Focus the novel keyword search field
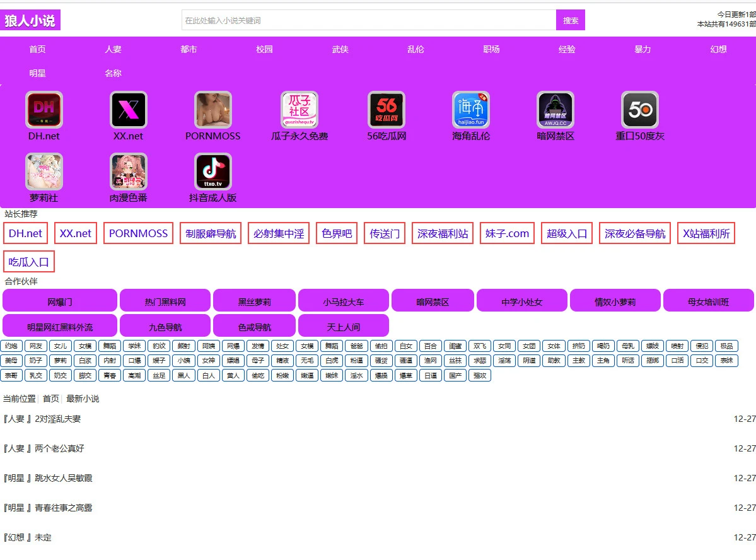 pyautogui.click(x=369, y=20)
